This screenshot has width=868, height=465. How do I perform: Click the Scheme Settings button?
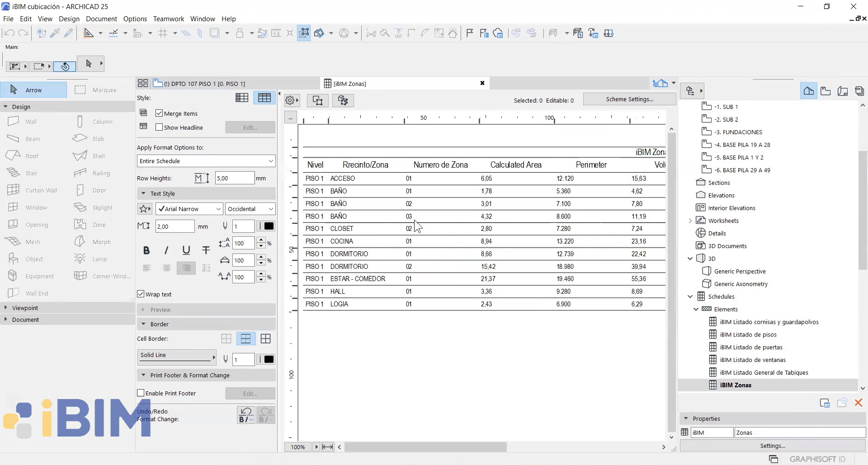coord(629,99)
